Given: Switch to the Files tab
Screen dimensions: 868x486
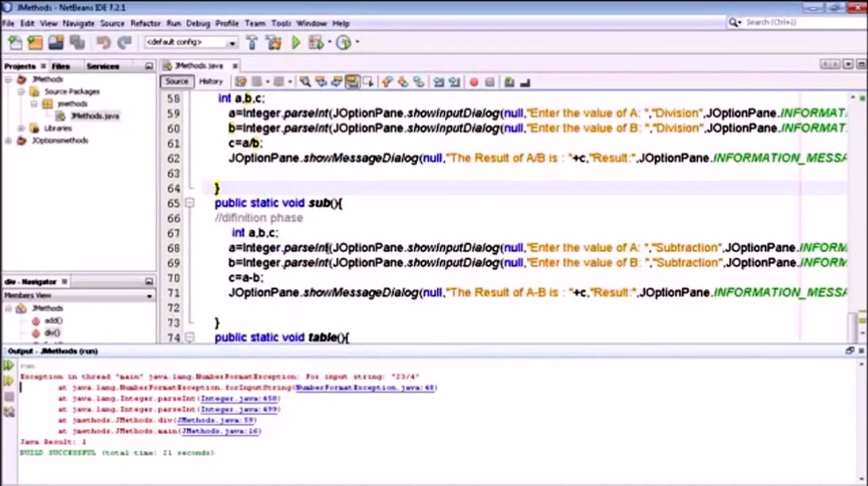Looking at the screenshot, I should [x=61, y=66].
